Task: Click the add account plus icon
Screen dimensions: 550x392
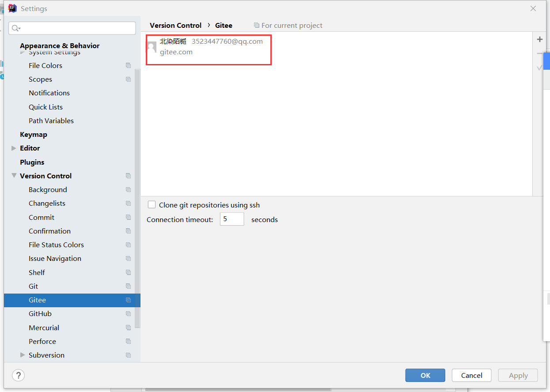Action: point(539,39)
